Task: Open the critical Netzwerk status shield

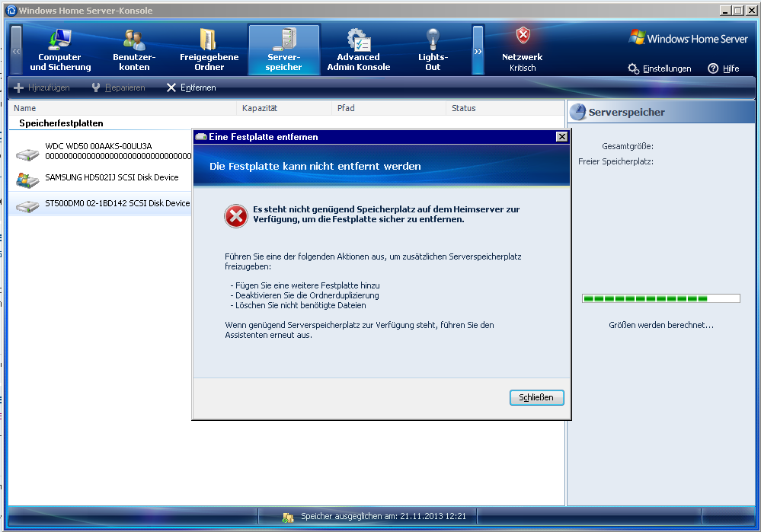Action: tap(523, 37)
